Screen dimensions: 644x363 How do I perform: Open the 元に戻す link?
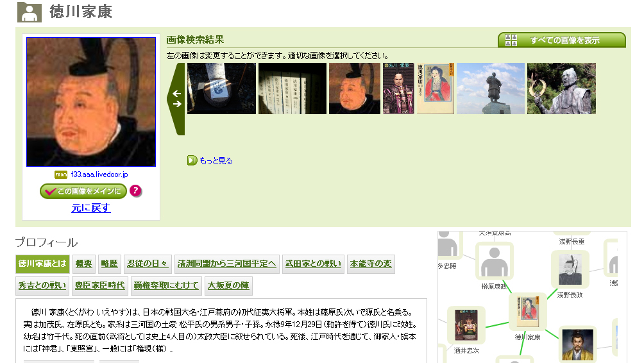point(91,208)
